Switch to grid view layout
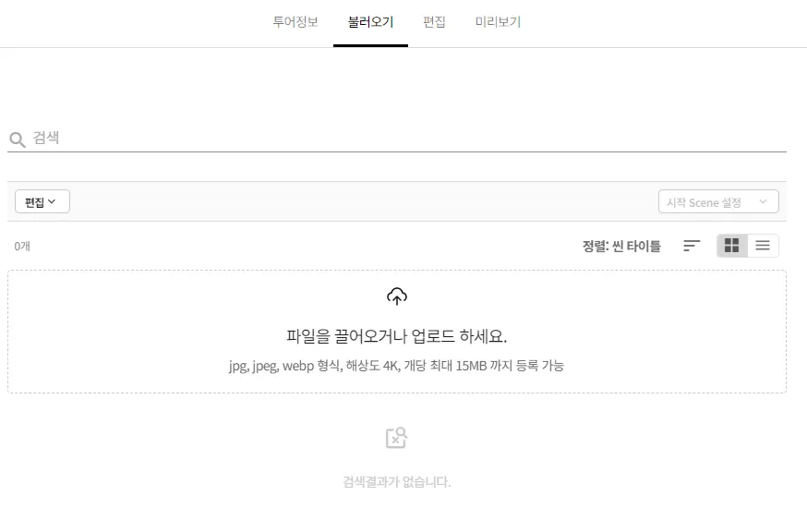This screenshot has height=532, width=807. [x=732, y=246]
